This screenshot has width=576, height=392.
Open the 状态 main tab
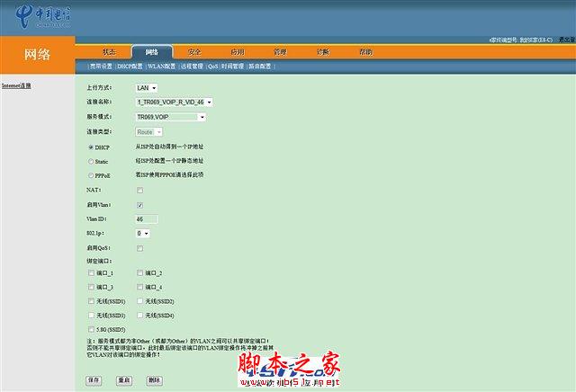click(x=109, y=52)
